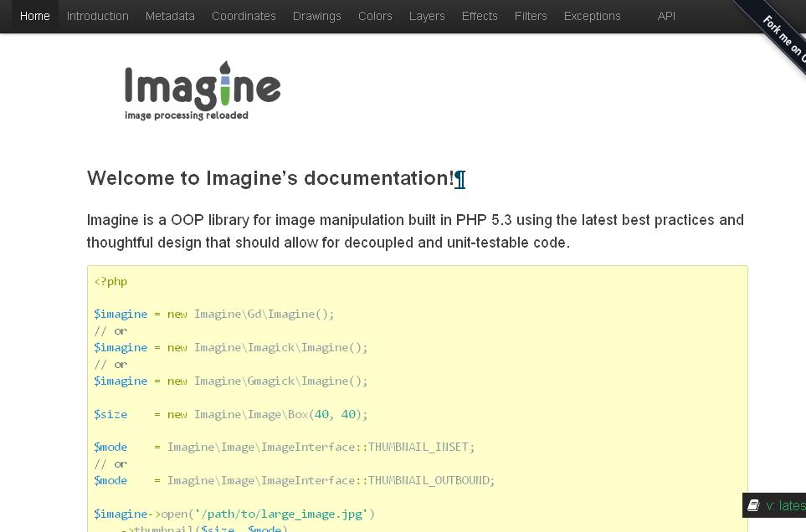Click the Imagine logo image
This screenshot has width=806, height=532.
(x=203, y=91)
